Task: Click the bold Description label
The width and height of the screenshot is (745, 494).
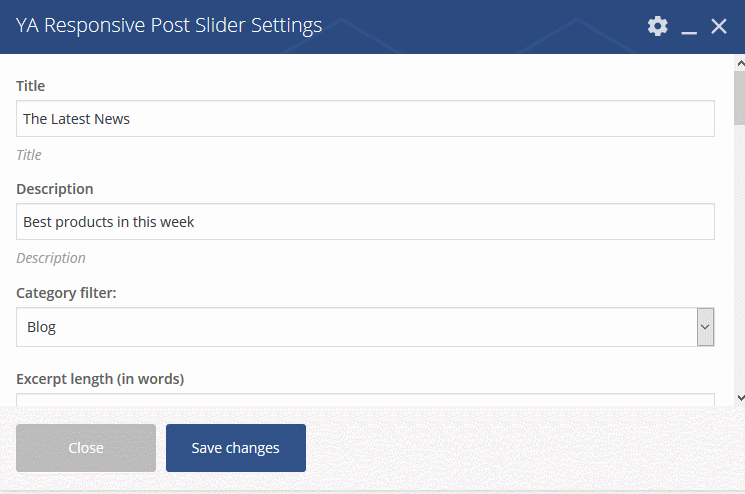Action: [x=55, y=189]
